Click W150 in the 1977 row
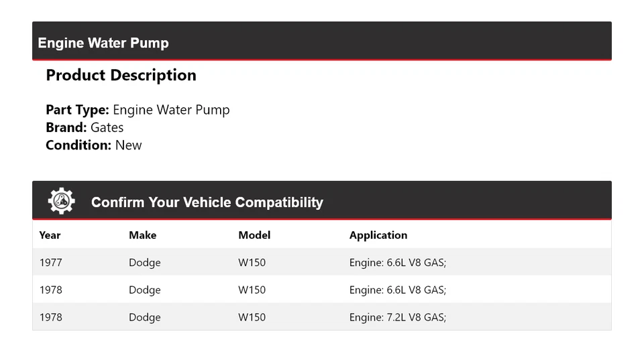Screen dimensions: 644x352 [252, 263]
